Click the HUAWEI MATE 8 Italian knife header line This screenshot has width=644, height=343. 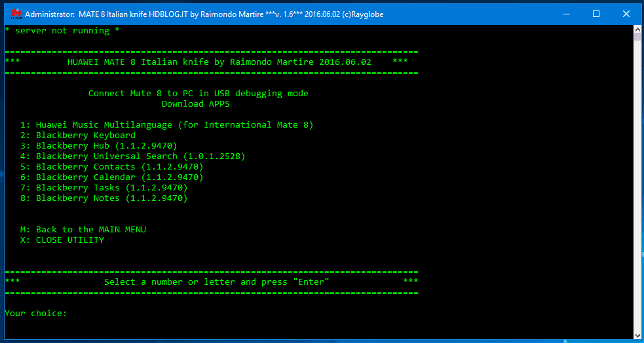point(206,62)
